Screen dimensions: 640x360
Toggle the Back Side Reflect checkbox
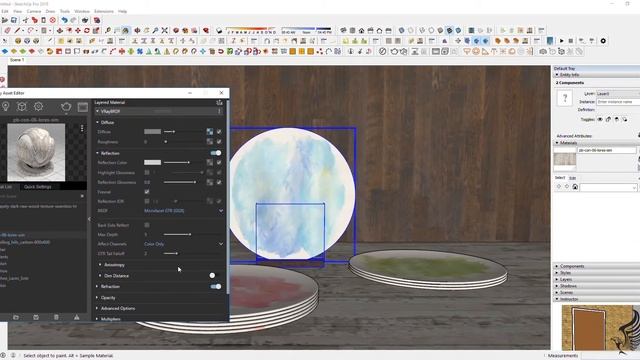point(147,225)
